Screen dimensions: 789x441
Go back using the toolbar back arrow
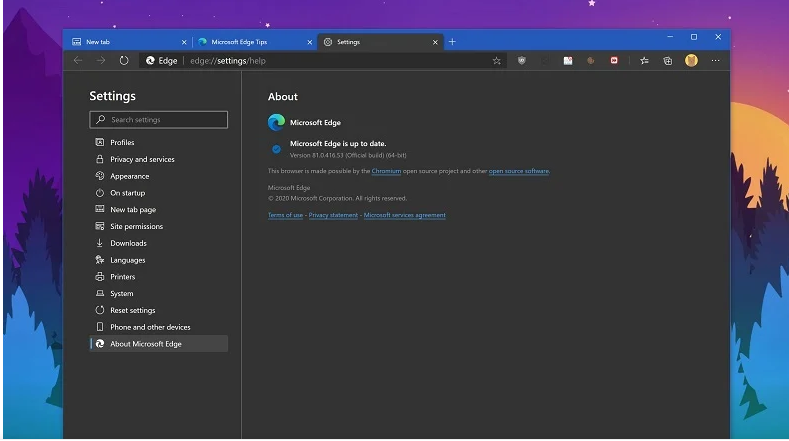(78, 60)
